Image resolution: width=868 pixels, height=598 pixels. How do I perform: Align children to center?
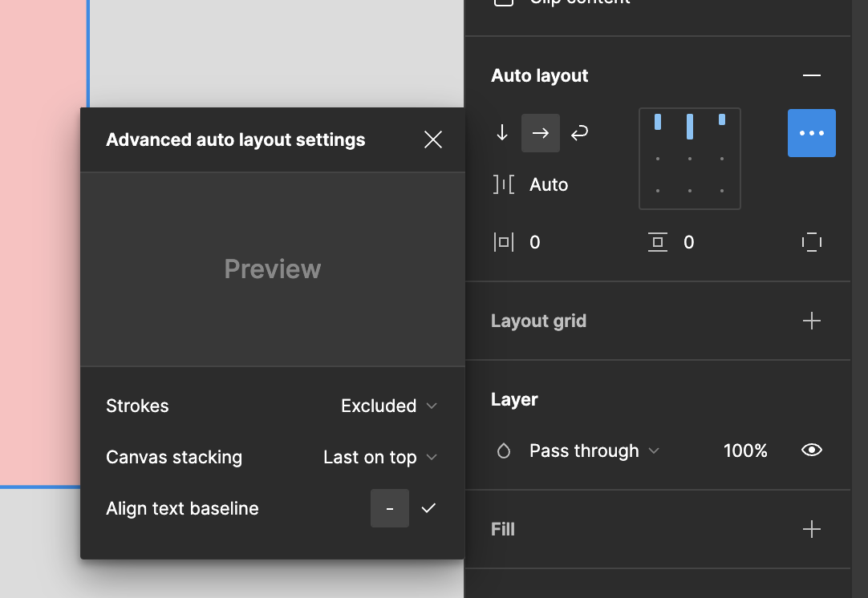[690, 159]
